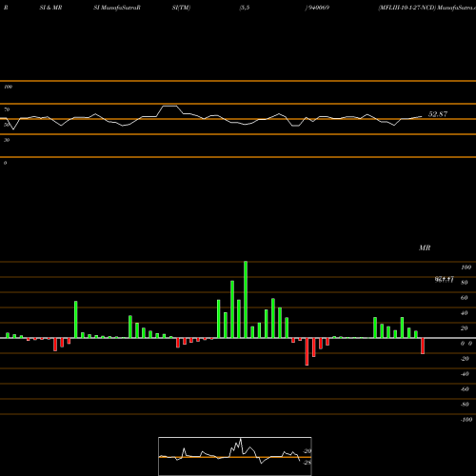Click the RSI axis label 100
The width and height of the screenshot is (476, 476).
tap(9, 87)
